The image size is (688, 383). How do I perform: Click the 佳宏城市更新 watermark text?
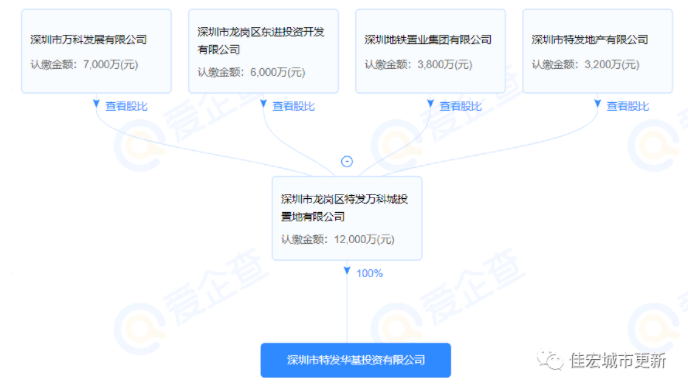(618, 361)
